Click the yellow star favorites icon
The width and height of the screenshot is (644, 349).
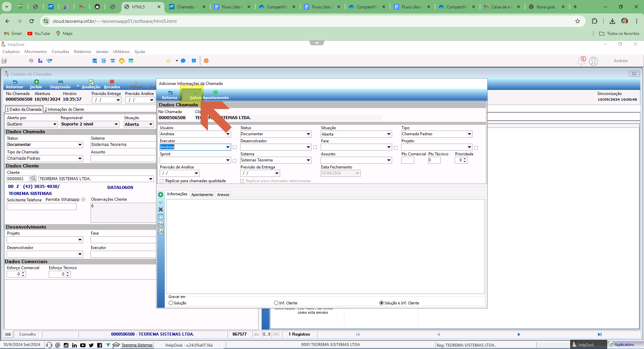[168, 61]
